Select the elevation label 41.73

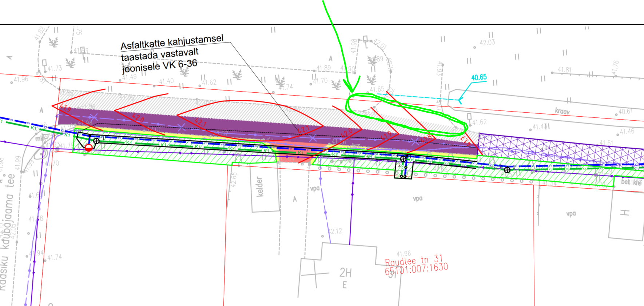[55, 68]
